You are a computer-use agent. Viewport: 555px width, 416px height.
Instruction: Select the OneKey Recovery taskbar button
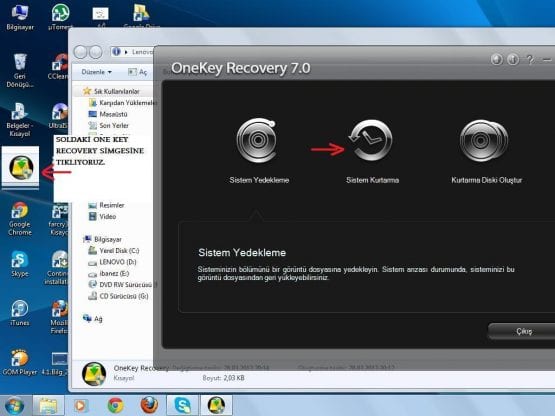point(217,406)
